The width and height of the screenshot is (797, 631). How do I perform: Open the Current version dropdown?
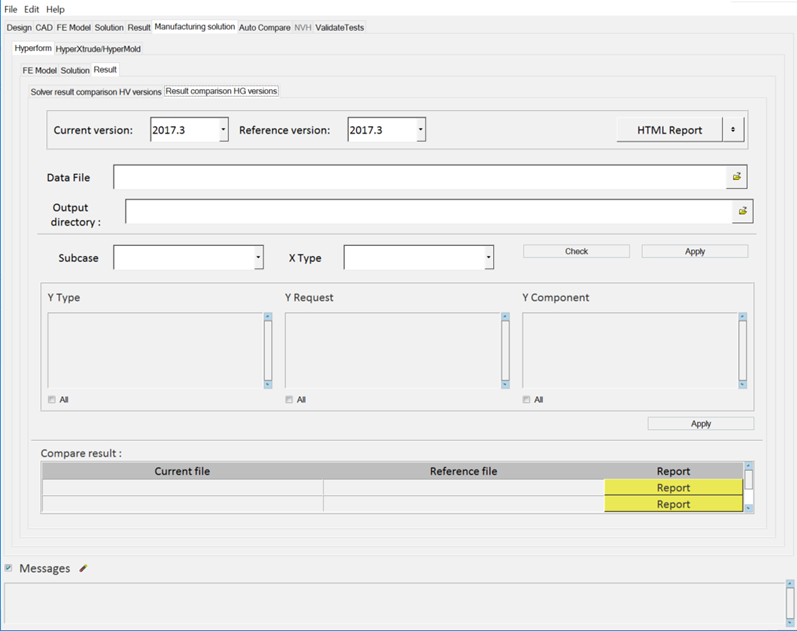(x=223, y=130)
